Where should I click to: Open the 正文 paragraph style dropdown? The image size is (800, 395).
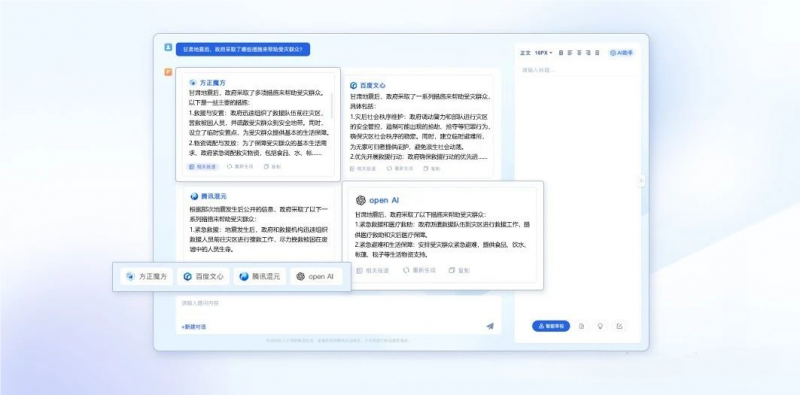(x=525, y=53)
